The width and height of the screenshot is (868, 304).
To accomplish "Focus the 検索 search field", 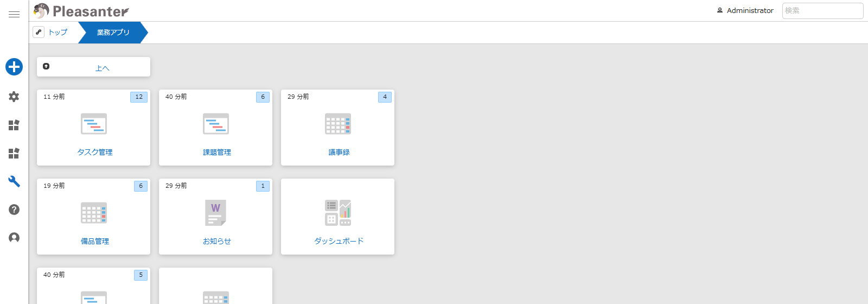I will pyautogui.click(x=822, y=11).
